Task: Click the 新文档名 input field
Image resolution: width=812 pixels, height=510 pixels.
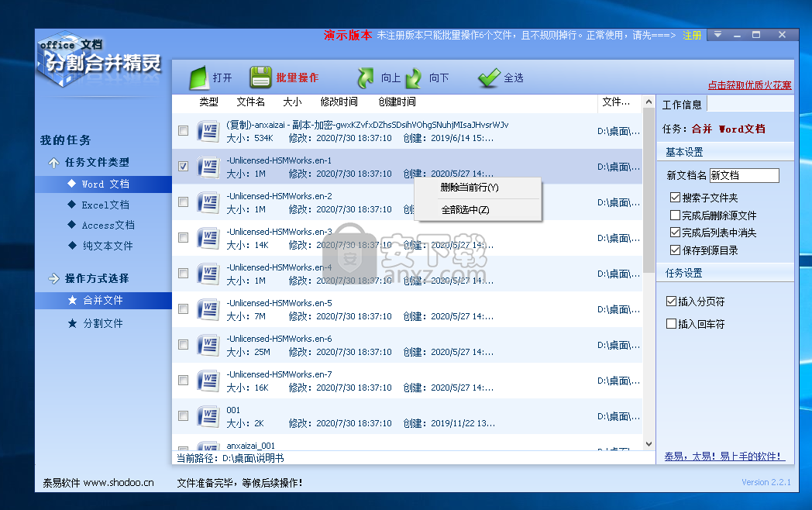Action: [744, 175]
